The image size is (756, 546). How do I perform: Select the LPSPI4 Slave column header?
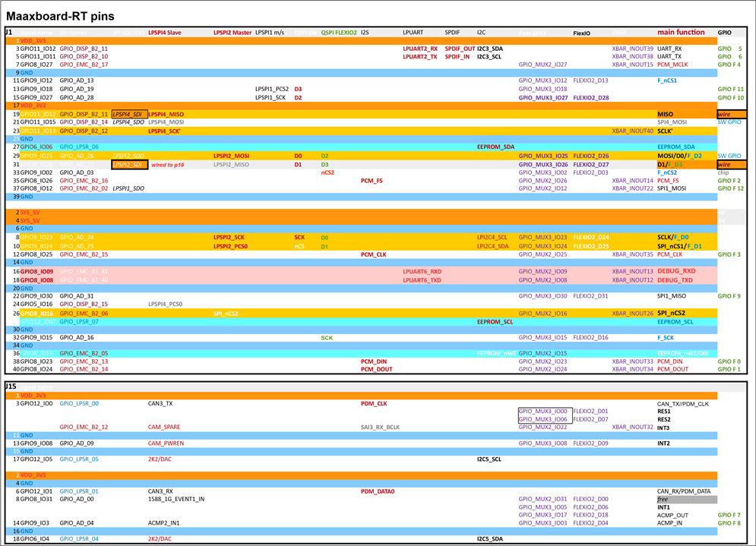coord(164,33)
